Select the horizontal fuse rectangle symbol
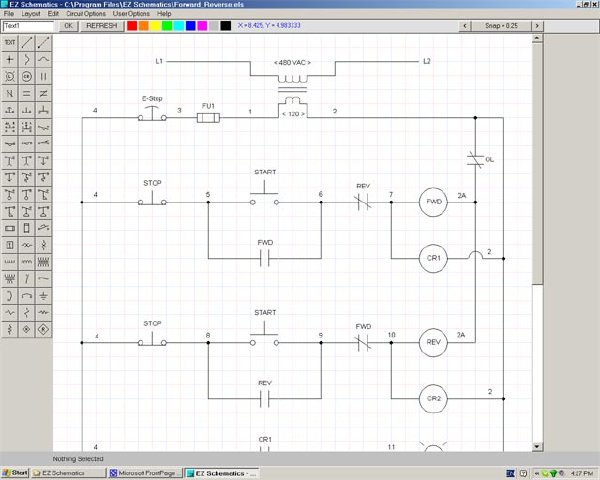This screenshot has width=600, height=480. click(10, 228)
